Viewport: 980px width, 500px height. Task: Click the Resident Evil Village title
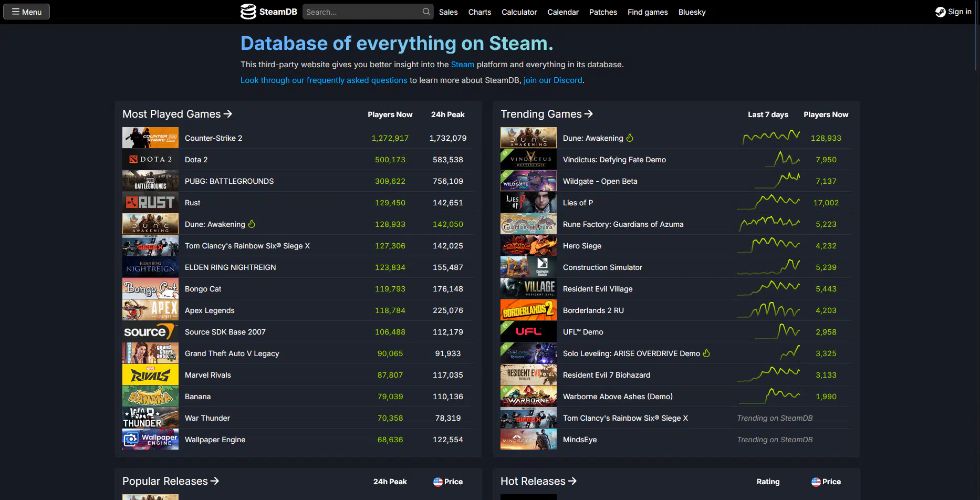(x=598, y=289)
